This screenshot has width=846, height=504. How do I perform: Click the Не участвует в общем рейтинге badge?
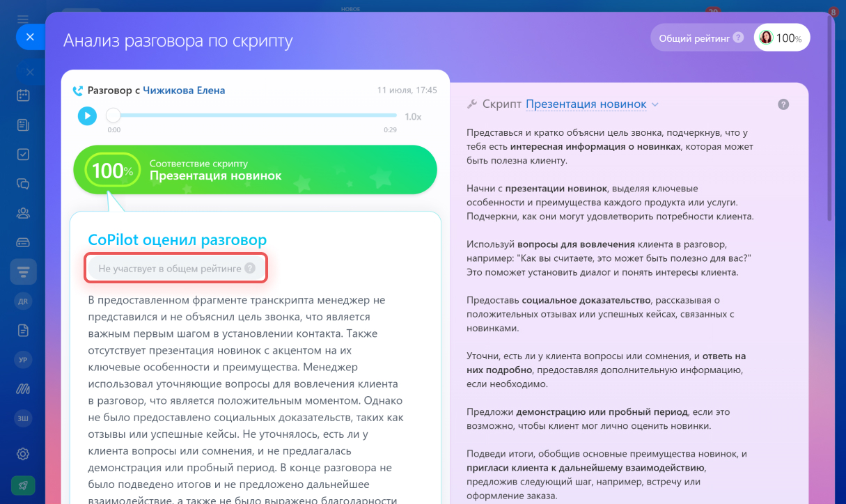176,268
